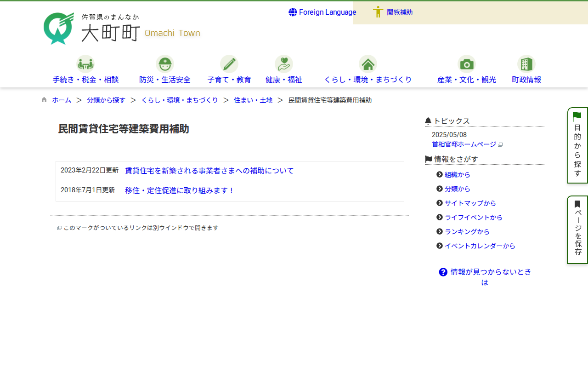Click the 町政情報 building icon
The height and width of the screenshot is (368, 588).
pyautogui.click(x=526, y=64)
